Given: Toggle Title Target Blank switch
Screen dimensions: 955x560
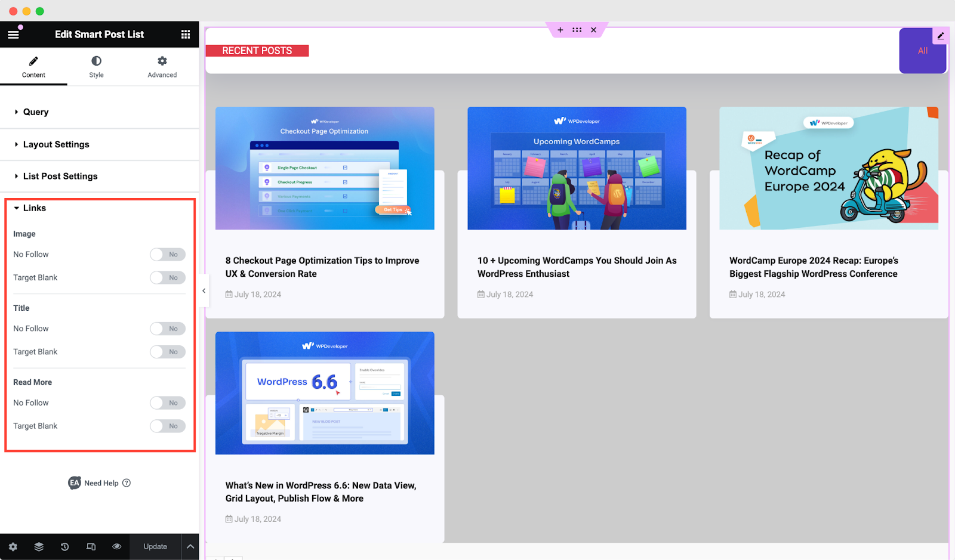Looking at the screenshot, I should 168,352.
